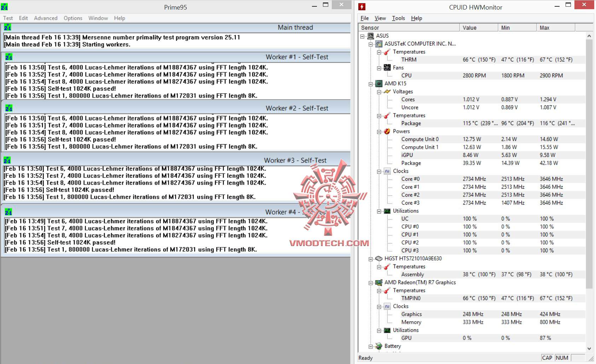Screen dimensions: 596x364
Task: Collapse the ASUSTeK COMPUTER INC. node
Action: click(371, 44)
